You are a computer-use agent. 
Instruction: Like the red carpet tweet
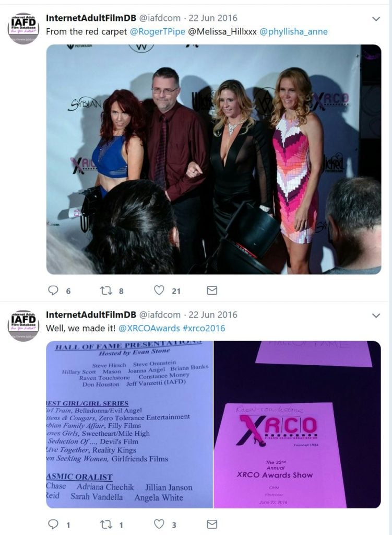coord(159,290)
